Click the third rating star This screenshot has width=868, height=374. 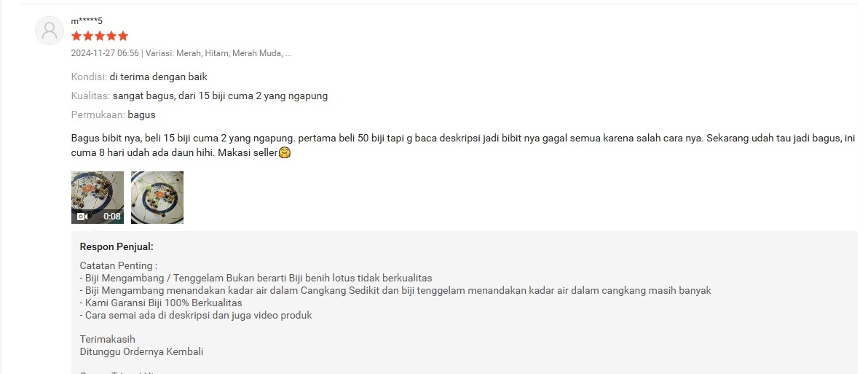point(100,36)
